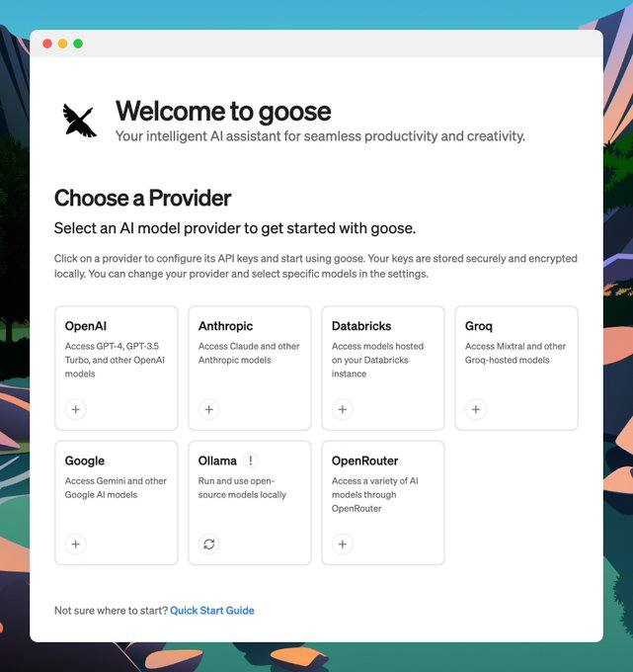The width and height of the screenshot is (633, 672).
Task: Click the plus icon on Google card
Action: [x=76, y=544]
